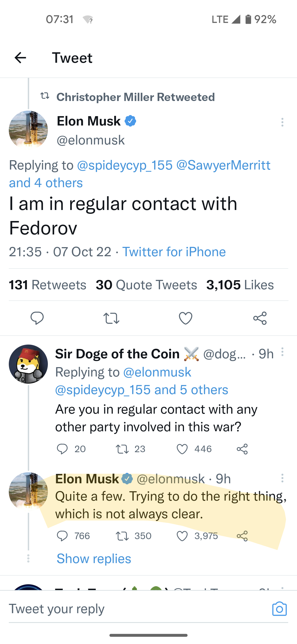Open main tweet's three-dot overflow menu
The image size is (297, 644).
pyautogui.click(x=282, y=122)
